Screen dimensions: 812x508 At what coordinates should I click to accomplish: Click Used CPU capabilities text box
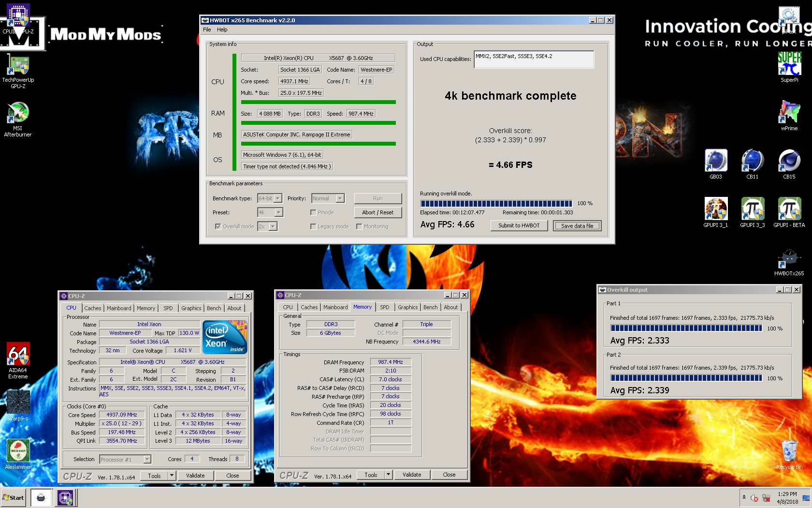(534, 60)
